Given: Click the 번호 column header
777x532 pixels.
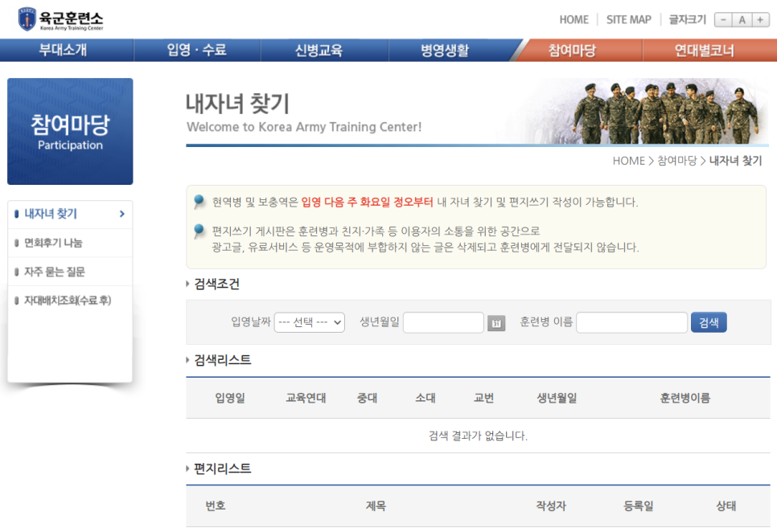Looking at the screenshot, I should (216, 505).
